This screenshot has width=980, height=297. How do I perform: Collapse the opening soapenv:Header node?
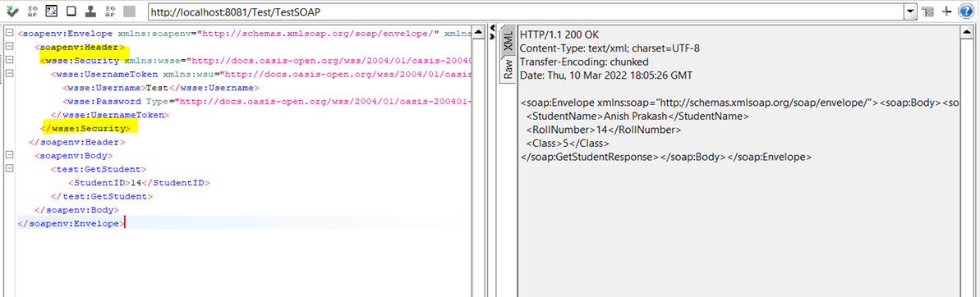click(x=8, y=47)
